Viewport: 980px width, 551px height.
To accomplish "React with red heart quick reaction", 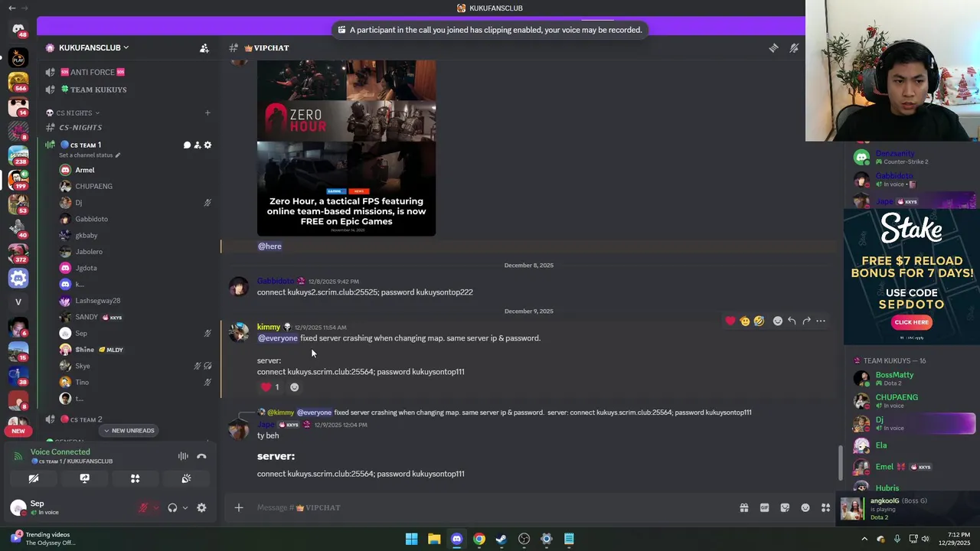I will click(730, 321).
